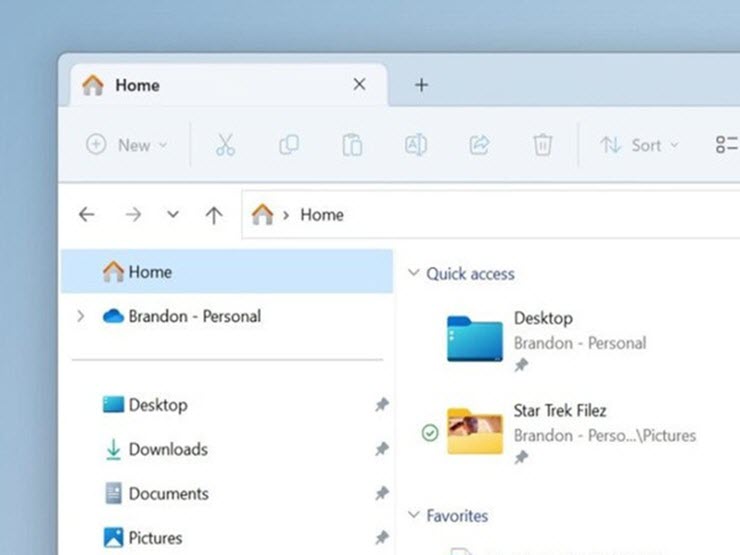Click the Home address bar path

[x=321, y=215]
